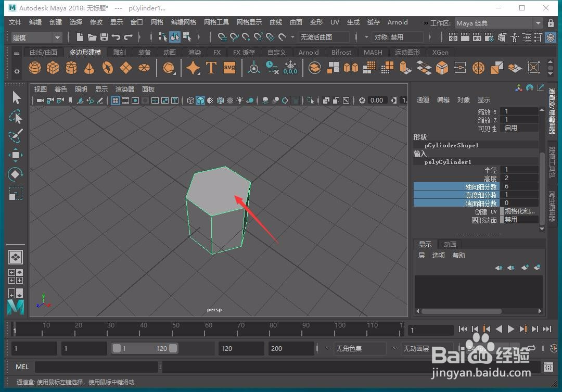Viewport: 562px width, 392px height.
Task: Create a polygon cone from shelf
Action: pos(90,68)
